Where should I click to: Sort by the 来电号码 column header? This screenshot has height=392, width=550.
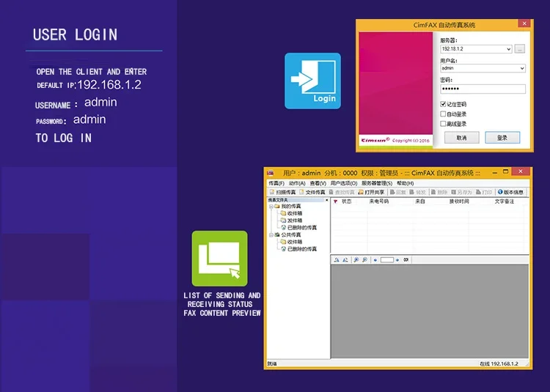coord(379,201)
